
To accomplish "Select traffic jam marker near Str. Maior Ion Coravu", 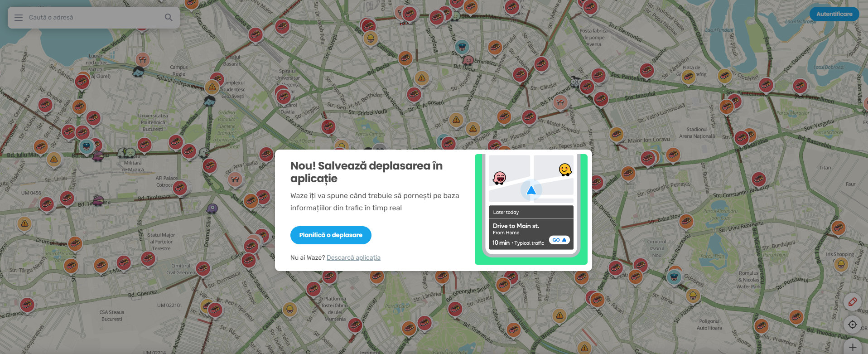I will click(x=616, y=134).
